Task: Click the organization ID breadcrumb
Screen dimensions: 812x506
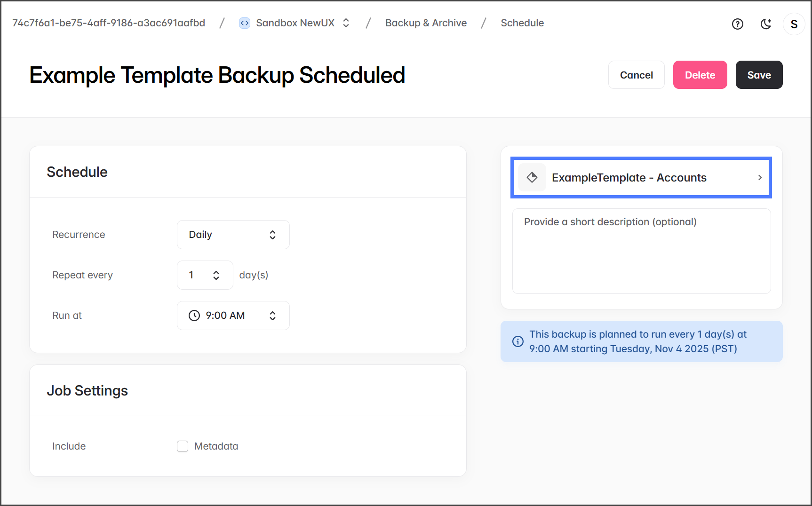Action: click(x=109, y=23)
